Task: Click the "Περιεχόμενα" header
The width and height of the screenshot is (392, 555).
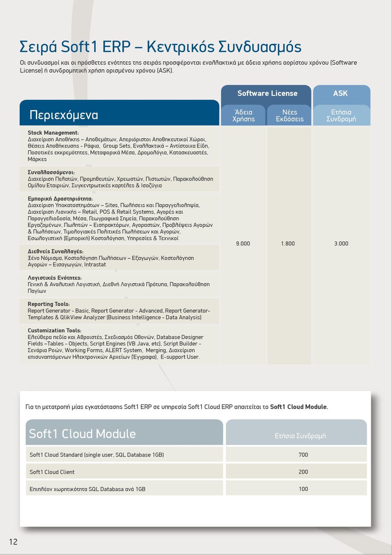Action: pyautogui.click(x=64, y=115)
